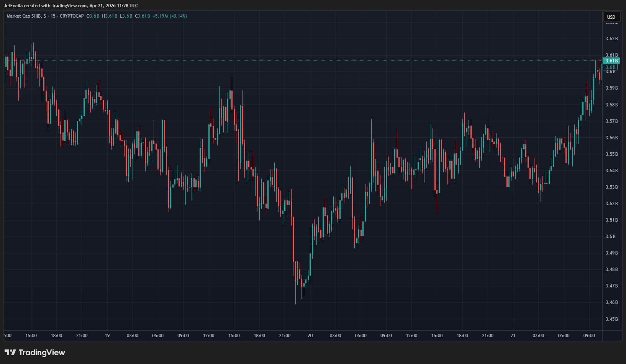The height and width of the screenshot is (364, 626).
Task: Click the open value O3.6B
Action: coord(93,16)
